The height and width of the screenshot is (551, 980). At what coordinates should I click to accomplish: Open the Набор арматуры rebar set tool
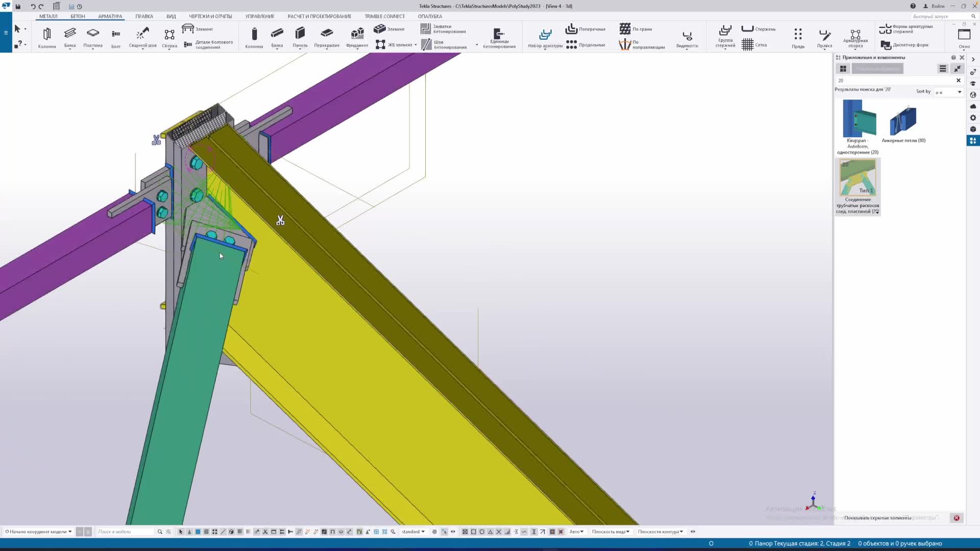pos(545,38)
